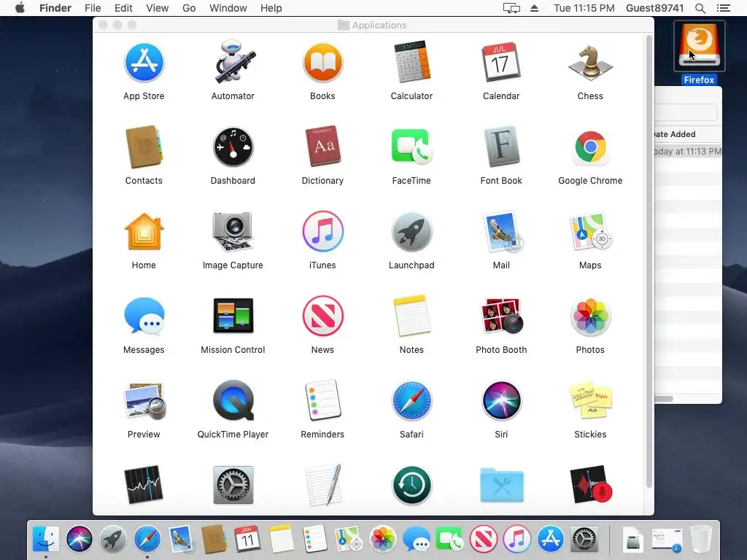Viewport: 747px width, 560px height.
Task: Select the Font Book app icon
Action: [x=501, y=147]
